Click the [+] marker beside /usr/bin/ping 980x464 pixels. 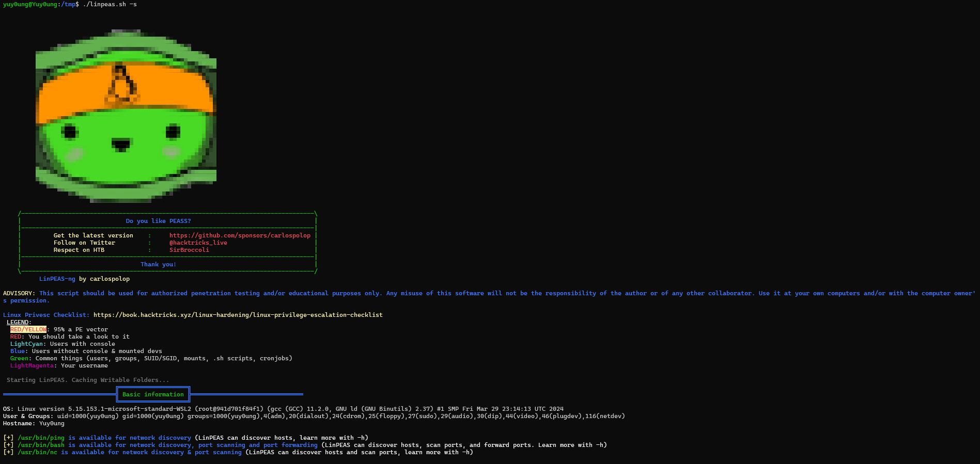click(8, 438)
